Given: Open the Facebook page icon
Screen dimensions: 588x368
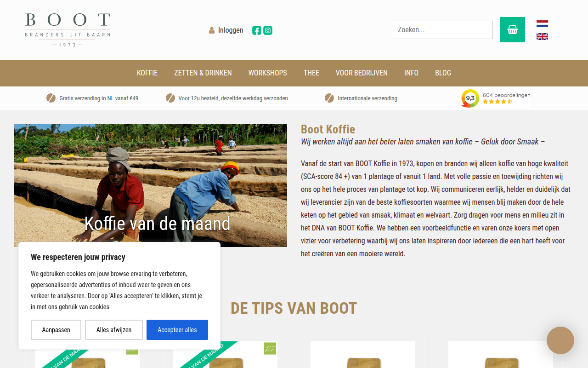Looking at the screenshot, I should pos(257,30).
